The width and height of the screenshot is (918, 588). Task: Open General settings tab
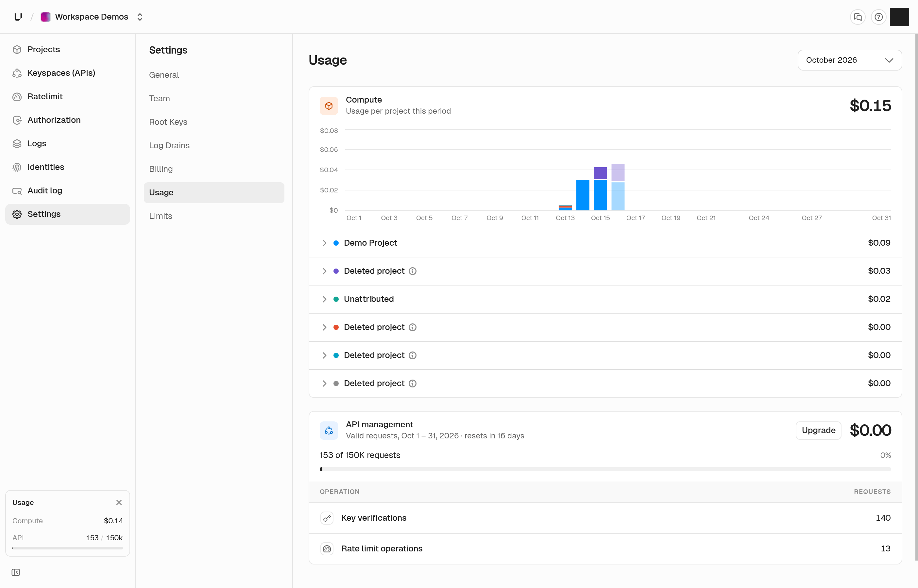point(214,75)
